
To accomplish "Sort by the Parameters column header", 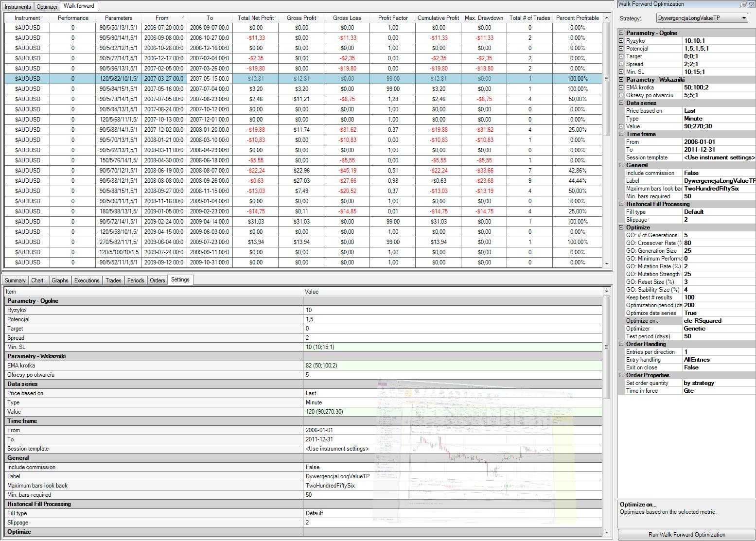I will point(119,18).
